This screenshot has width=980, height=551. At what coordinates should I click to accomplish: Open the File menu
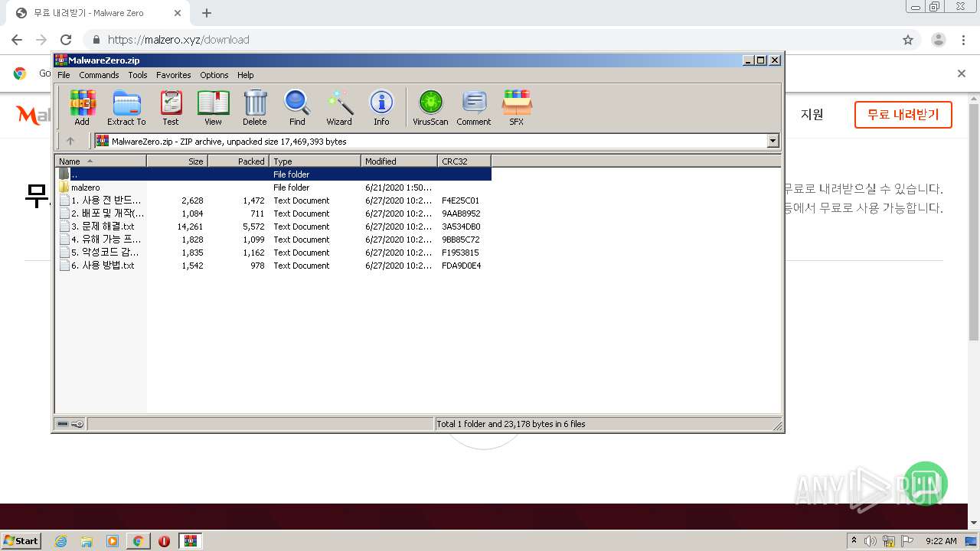[64, 75]
